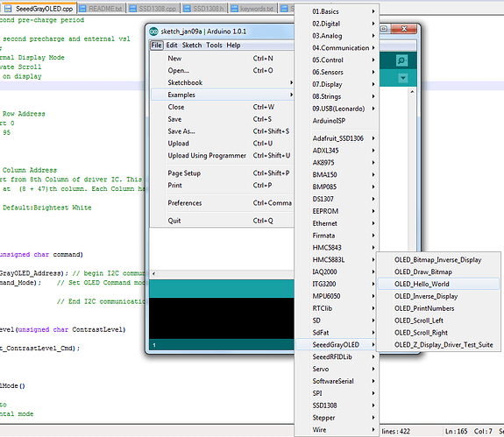Open OLED_Hello_World example
This screenshot has width=504, height=437.
click(438, 284)
